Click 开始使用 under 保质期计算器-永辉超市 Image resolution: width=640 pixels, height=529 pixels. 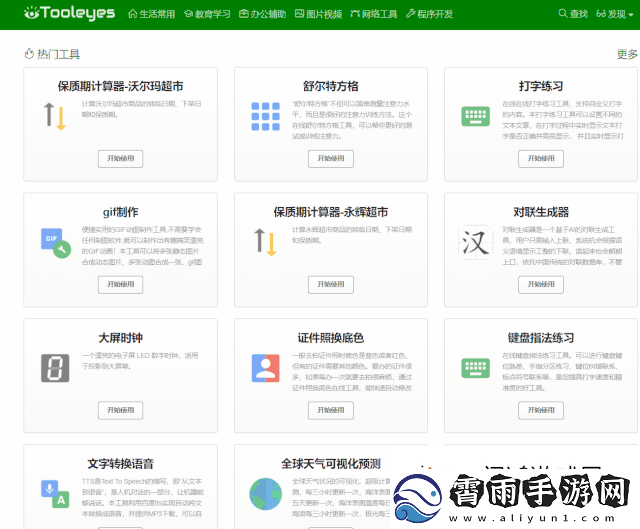tap(331, 285)
